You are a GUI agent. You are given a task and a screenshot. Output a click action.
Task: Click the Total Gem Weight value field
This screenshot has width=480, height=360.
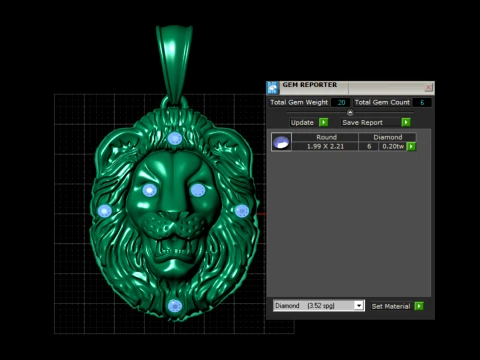341,102
